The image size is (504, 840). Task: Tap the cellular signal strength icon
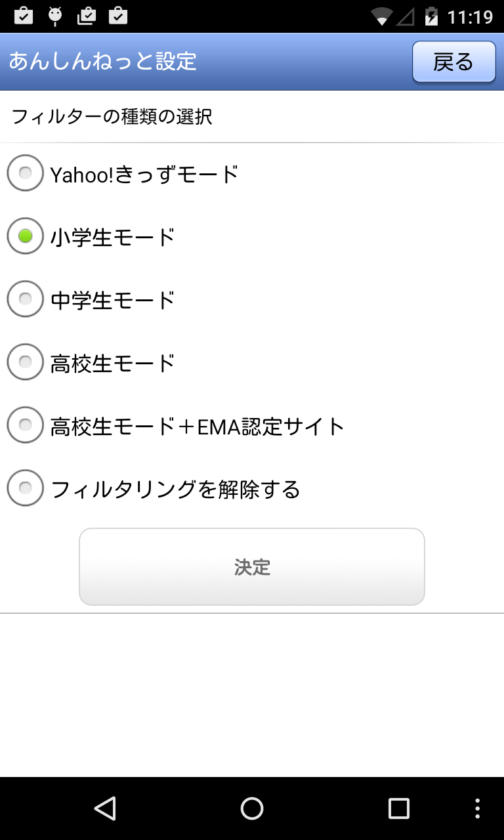point(406,16)
